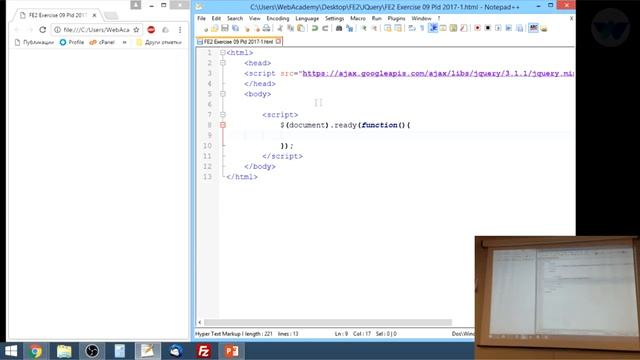Viewport: 640px width, 360px height.
Task: Click the Replace toolbar icon
Action: point(350,28)
